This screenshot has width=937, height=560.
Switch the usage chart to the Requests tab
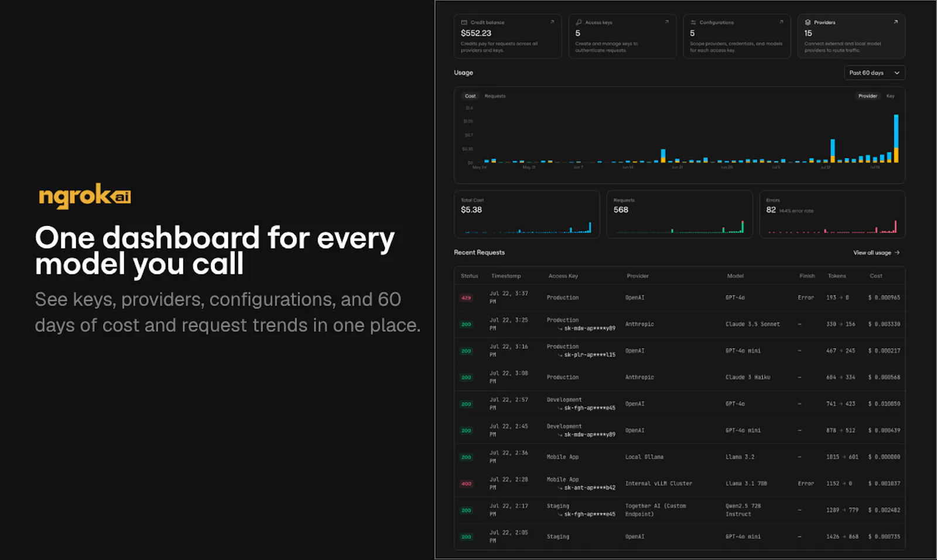point(495,96)
